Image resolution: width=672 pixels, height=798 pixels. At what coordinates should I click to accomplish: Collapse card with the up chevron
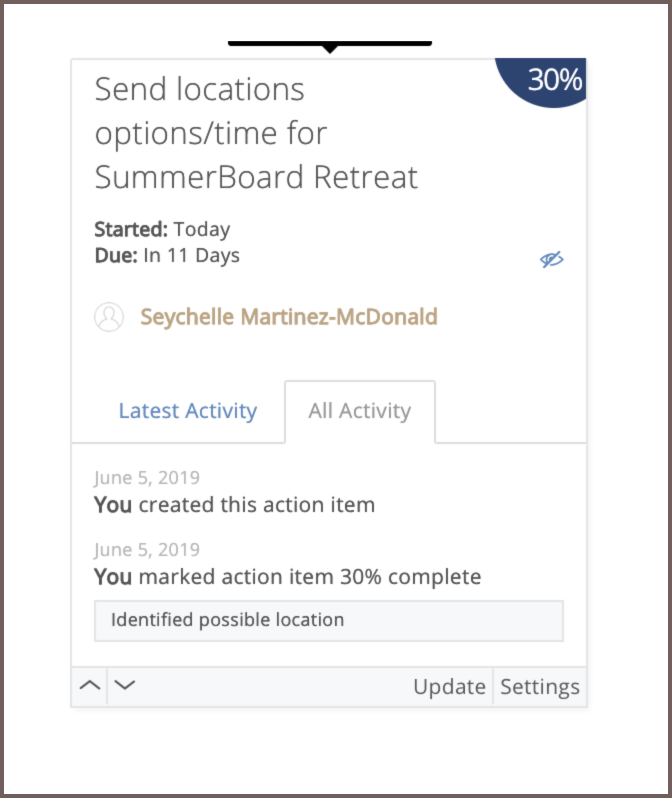(90, 686)
